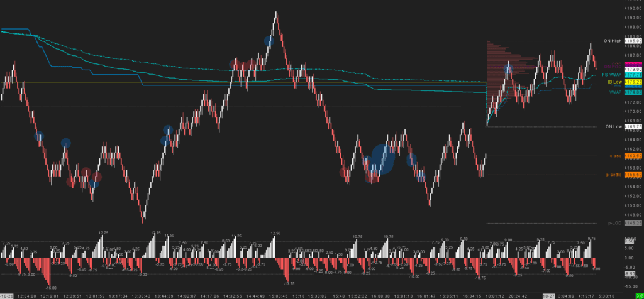Select the 4166.75 ON Low price tag
The image size is (644, 299).
[x=633, y=127]
